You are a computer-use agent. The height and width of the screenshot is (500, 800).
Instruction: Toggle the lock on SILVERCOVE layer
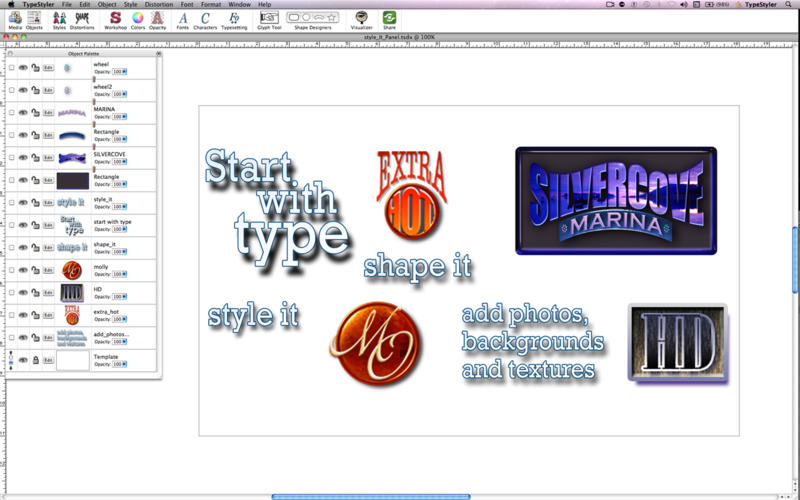[34, 158]
